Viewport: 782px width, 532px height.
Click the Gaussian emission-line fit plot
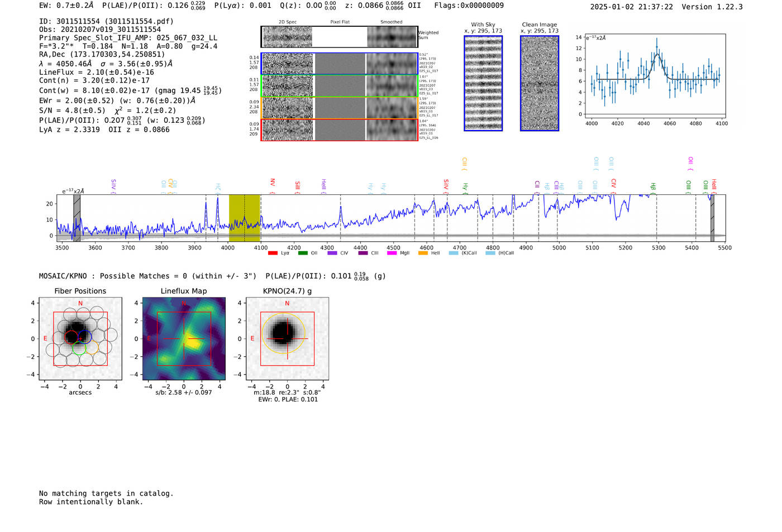[x=655, y=76]
